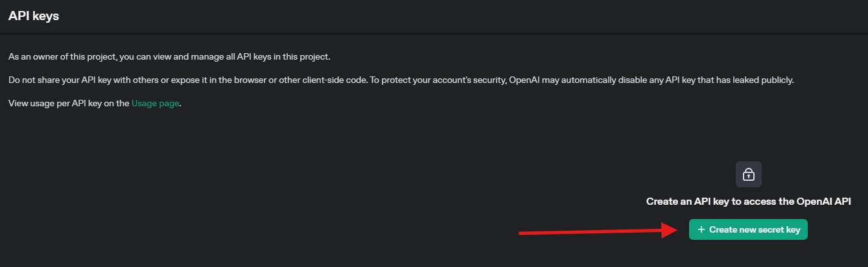Click the 'As an owner of this project' sentence
This screenshot has width=868, height=267.
pyautogui.click(x=62, y=57)
